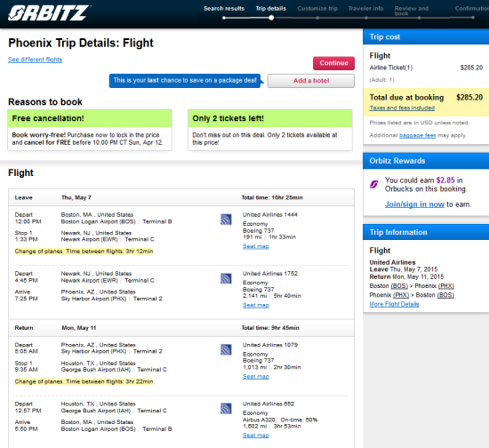The width and height of the screenshot is (489, 448).
Task: Open Taxes and fees included link
Action: point(402,108)
